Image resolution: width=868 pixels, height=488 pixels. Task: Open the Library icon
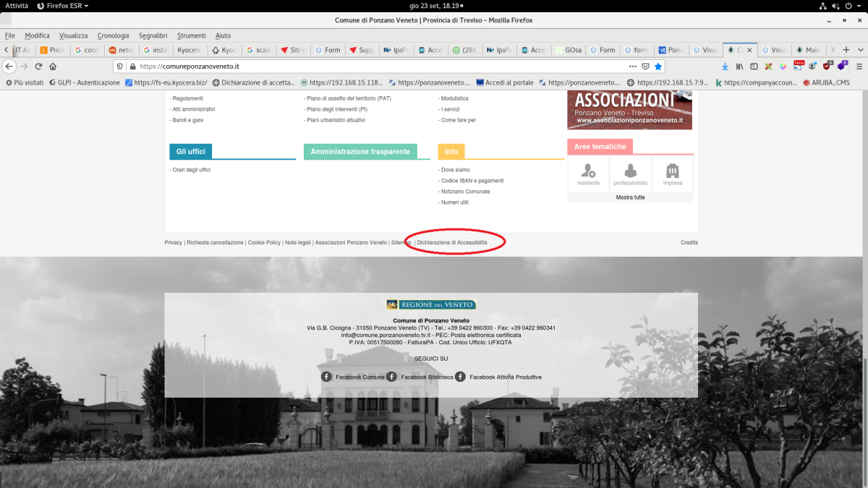(x=740, y=66)
